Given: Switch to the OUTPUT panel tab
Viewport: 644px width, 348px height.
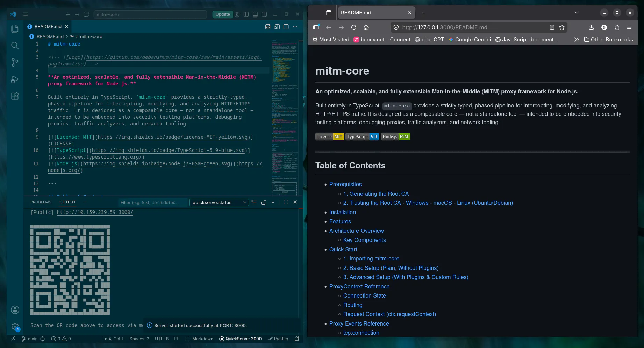Looking at the screenshot, I should click(x=67, y=202).
